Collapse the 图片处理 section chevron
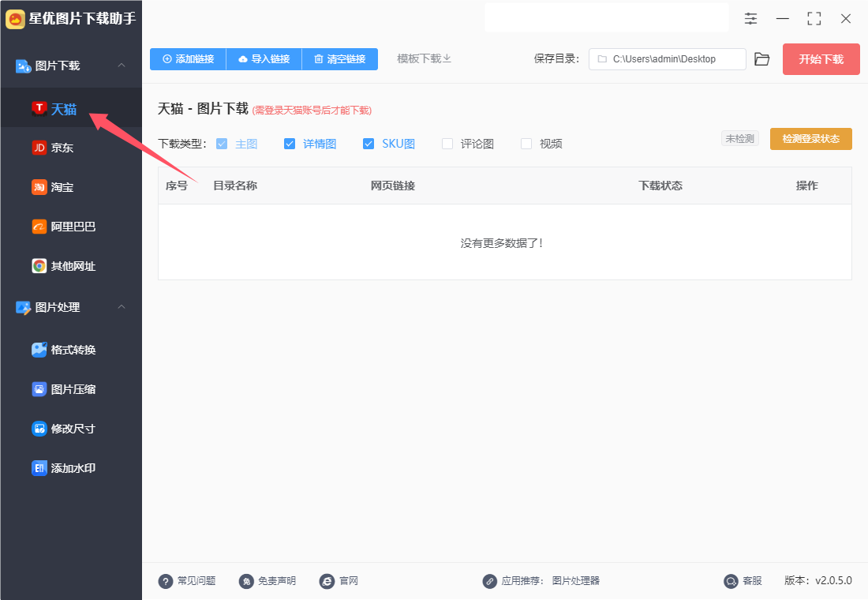 click(x=122, y=307)
